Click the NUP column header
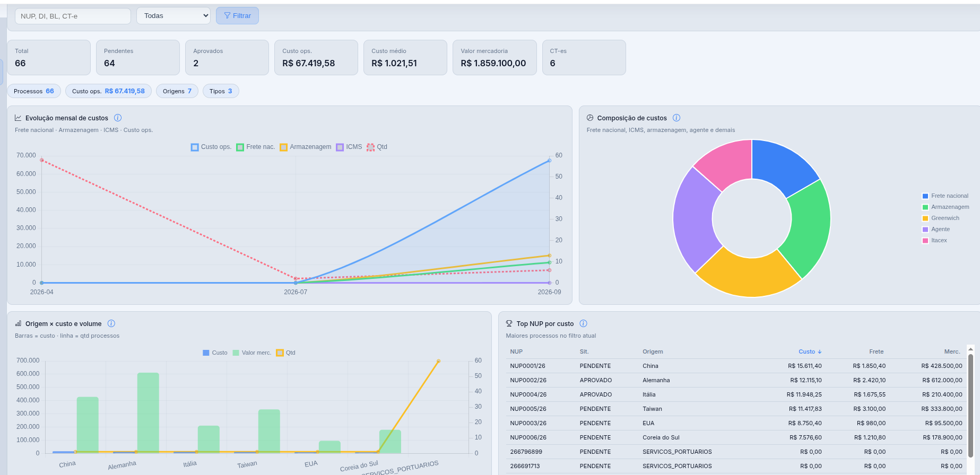 [x=516, y=351]
